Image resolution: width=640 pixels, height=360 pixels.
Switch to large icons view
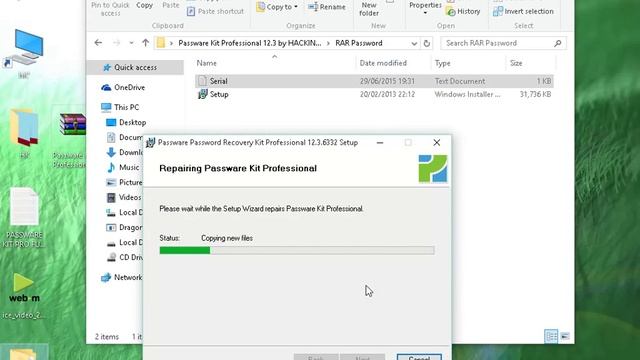tap(565, 336)
